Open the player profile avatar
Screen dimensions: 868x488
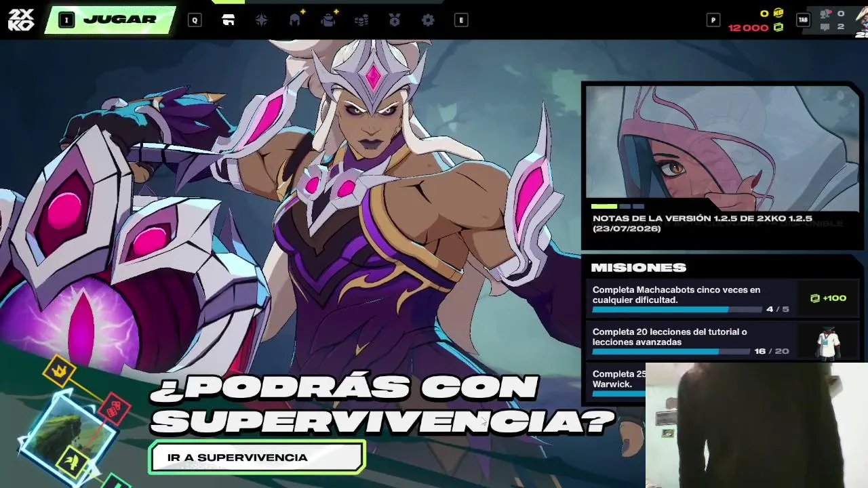861,22
